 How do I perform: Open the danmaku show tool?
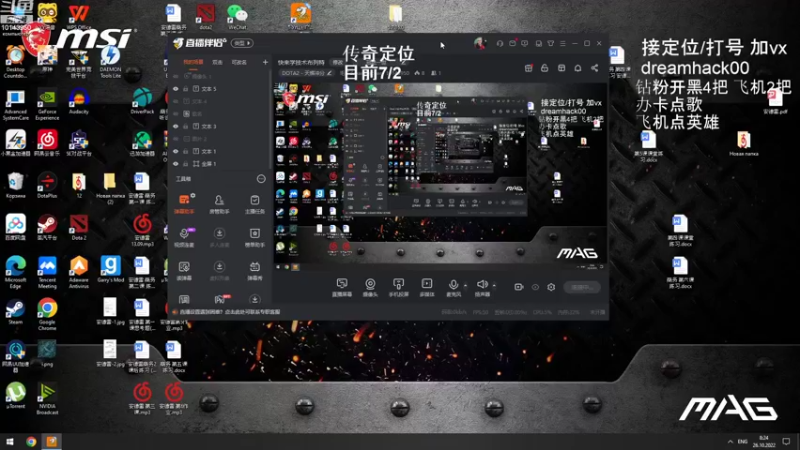coord(255,271)
